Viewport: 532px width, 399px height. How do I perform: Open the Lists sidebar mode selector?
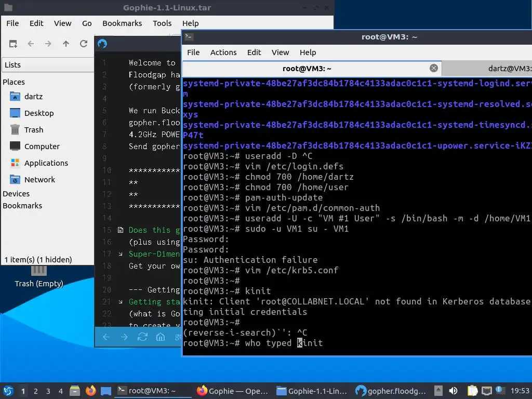(x=48, y=65)
